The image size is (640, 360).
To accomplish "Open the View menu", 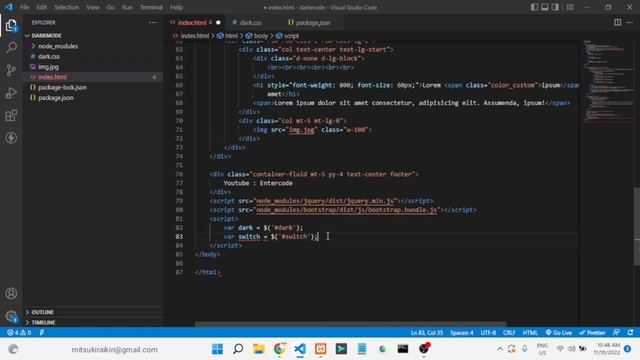I will pyautogui.click(x=93, y=7).
